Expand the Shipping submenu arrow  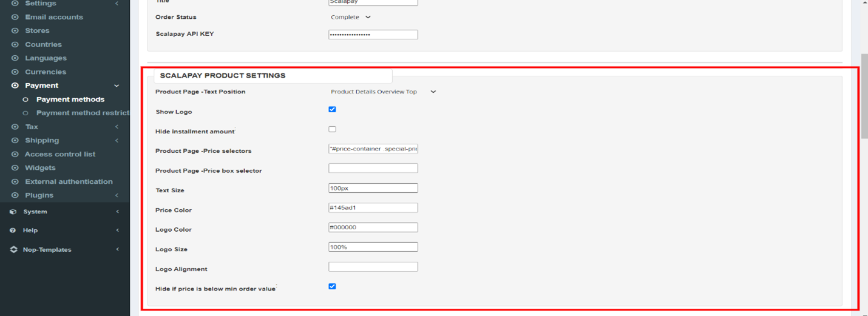[117, 140]
